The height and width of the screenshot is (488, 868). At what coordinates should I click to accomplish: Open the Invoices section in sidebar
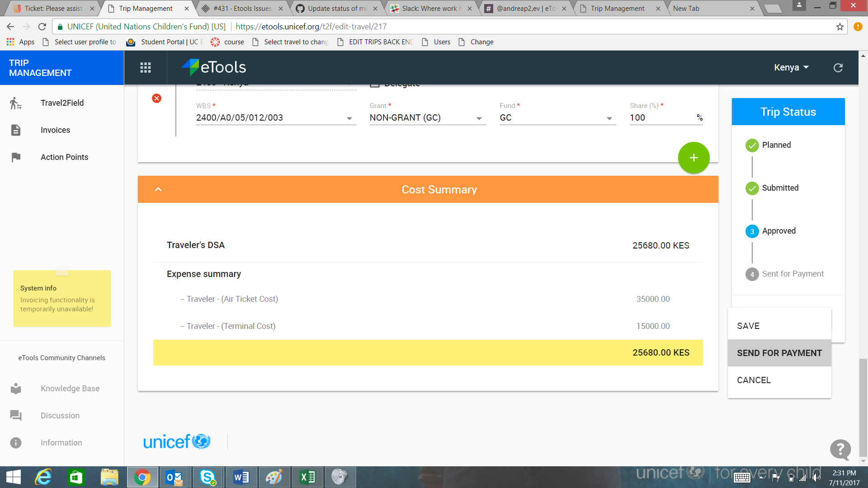point(55,130)
